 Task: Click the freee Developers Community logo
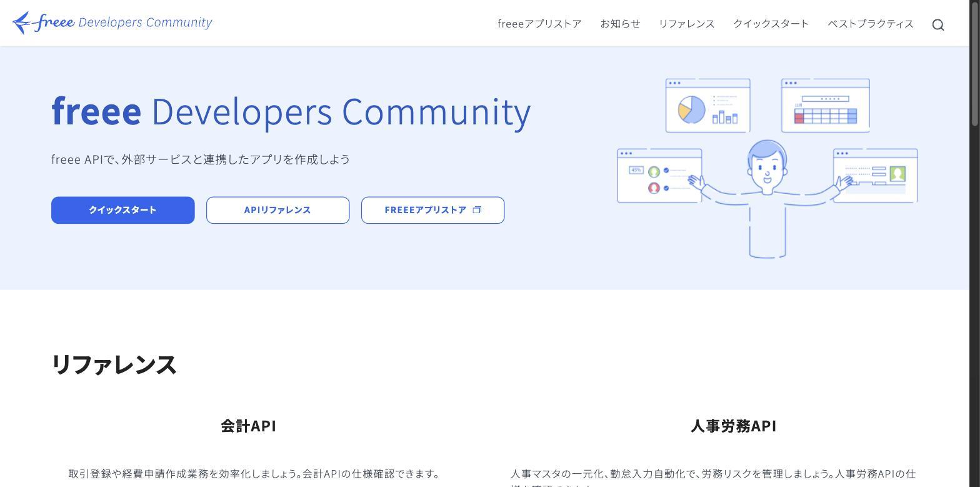pos(112,23)
